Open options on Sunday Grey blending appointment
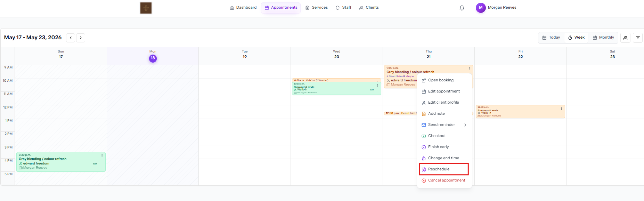The width and height of the screenshot is (644, 201). pyautogui.click(x=102, y=155)
